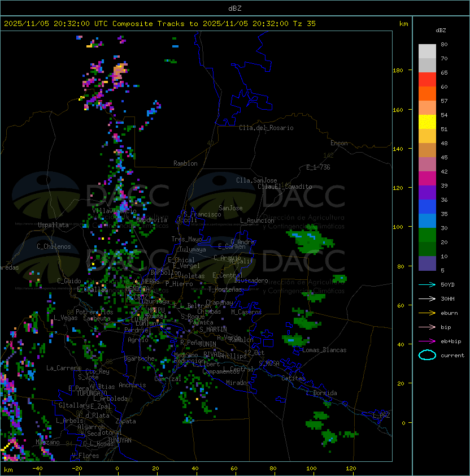Click the 'Encon' map label
The image size is (470, 476).
click(x=339, y=143)
